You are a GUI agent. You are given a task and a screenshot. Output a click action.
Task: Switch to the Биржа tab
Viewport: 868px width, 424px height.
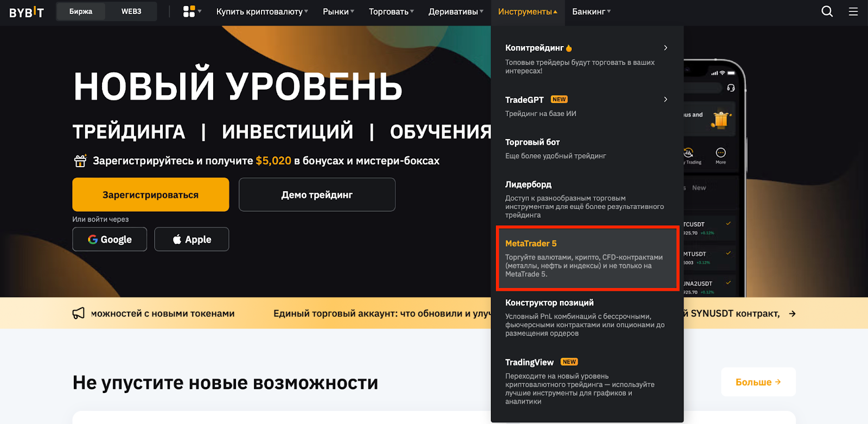coord(81,11)
